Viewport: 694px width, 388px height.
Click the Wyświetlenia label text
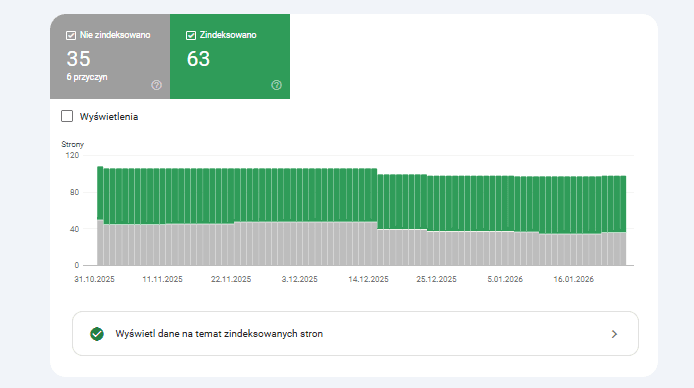tap(109, 117)
